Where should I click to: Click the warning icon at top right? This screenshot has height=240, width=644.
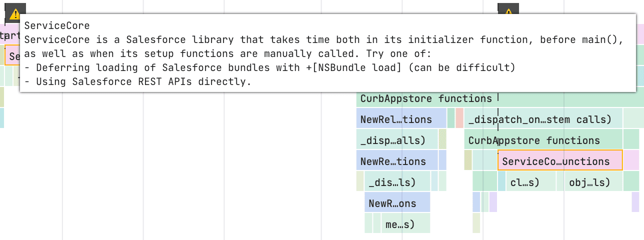point(508,11)
